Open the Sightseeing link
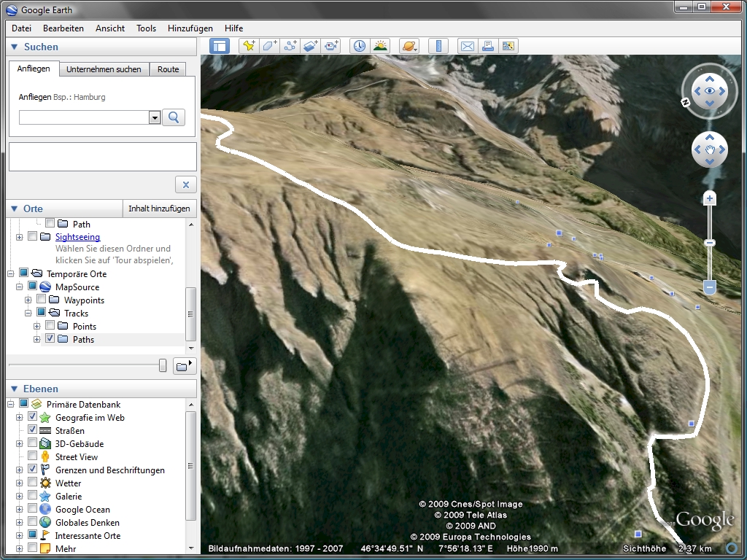The width and height of the screenshot is (747, 560). tap(77, 237)
